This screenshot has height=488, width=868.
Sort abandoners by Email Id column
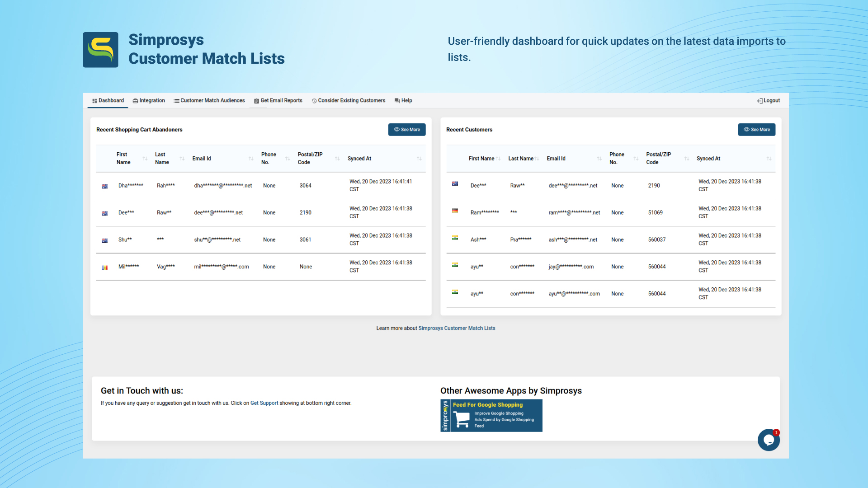point(251,159)
